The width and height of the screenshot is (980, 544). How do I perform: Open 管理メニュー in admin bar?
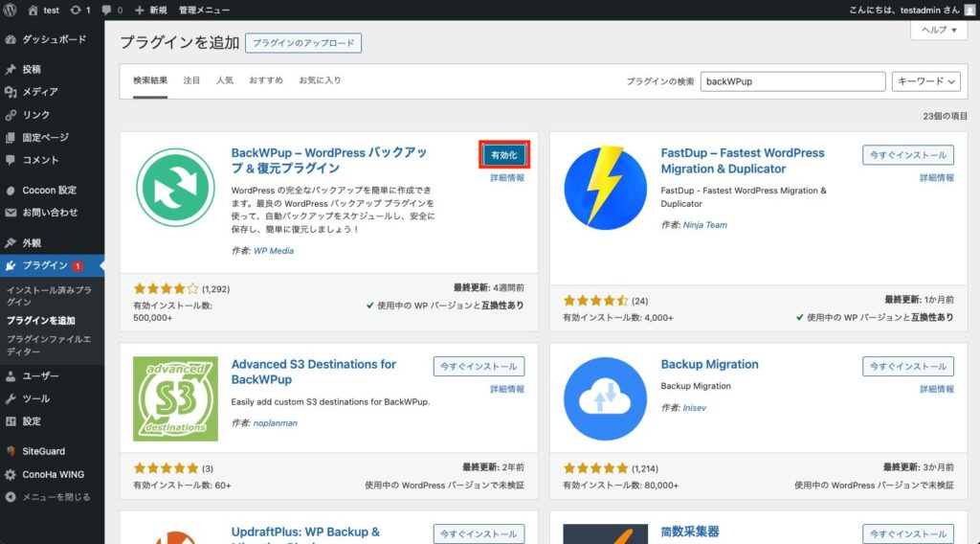tap(205, 10)
